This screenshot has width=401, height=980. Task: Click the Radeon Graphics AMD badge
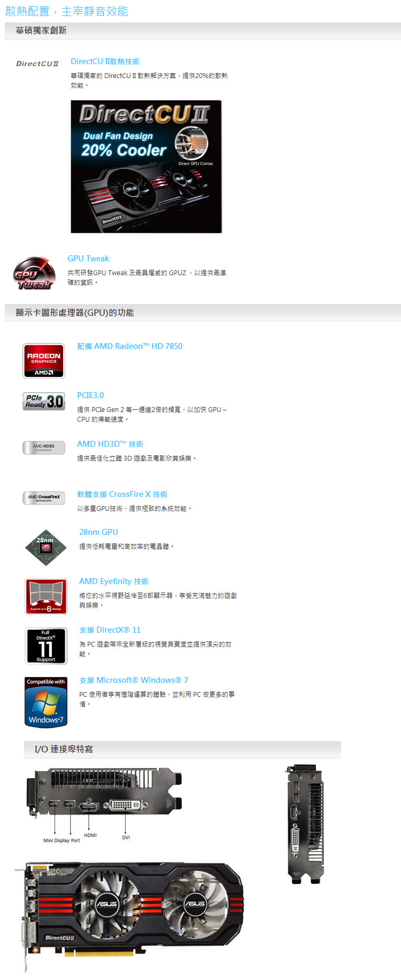[44, 361]
